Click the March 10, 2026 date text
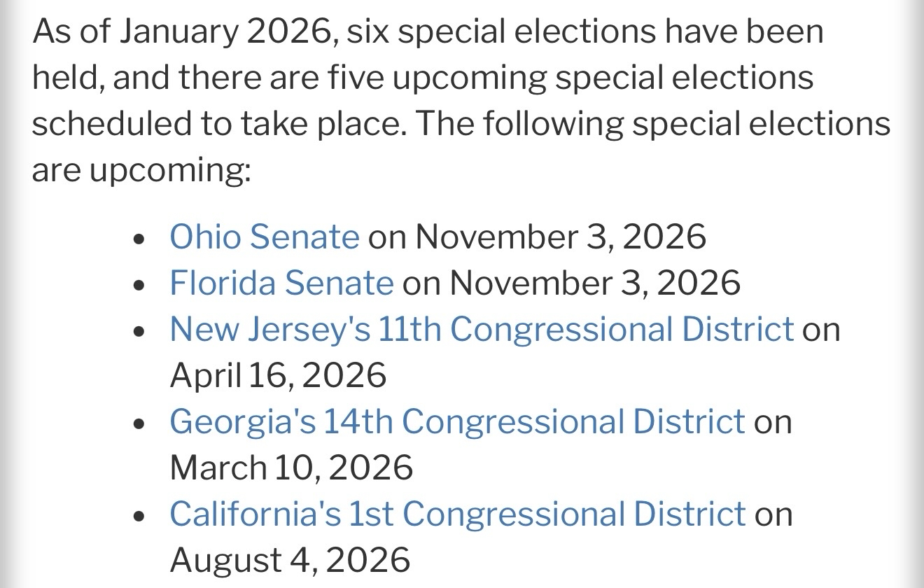The height and width of the screenshot is (588, 924). pyautogui.click(x=291, y=468)
